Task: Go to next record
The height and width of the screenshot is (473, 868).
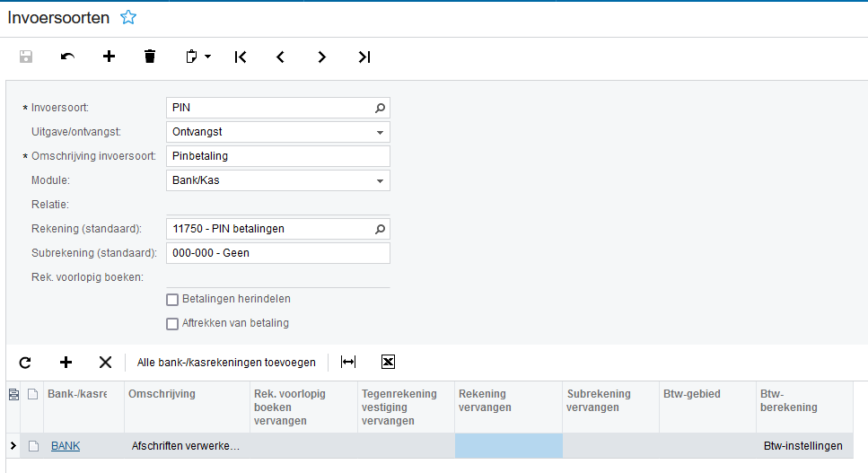Action: pyautogui.click(x=322, y=57)
